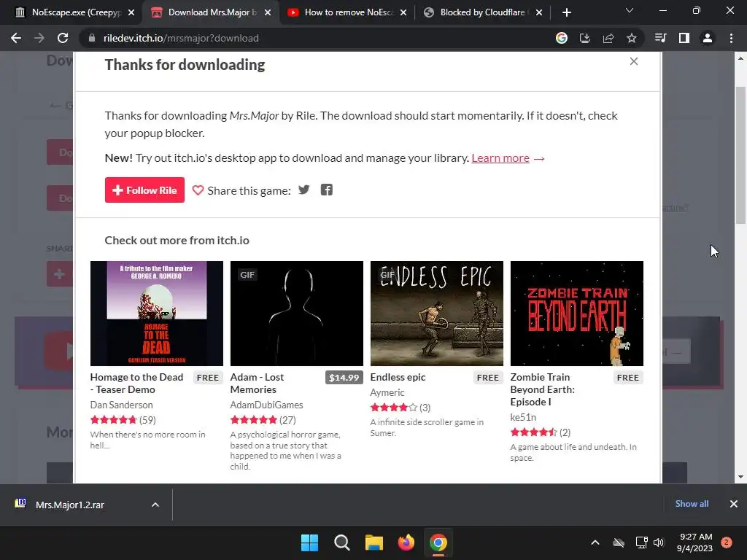
Task: Open tab search dropdown chevron
Action: click(x=630, y=10)
